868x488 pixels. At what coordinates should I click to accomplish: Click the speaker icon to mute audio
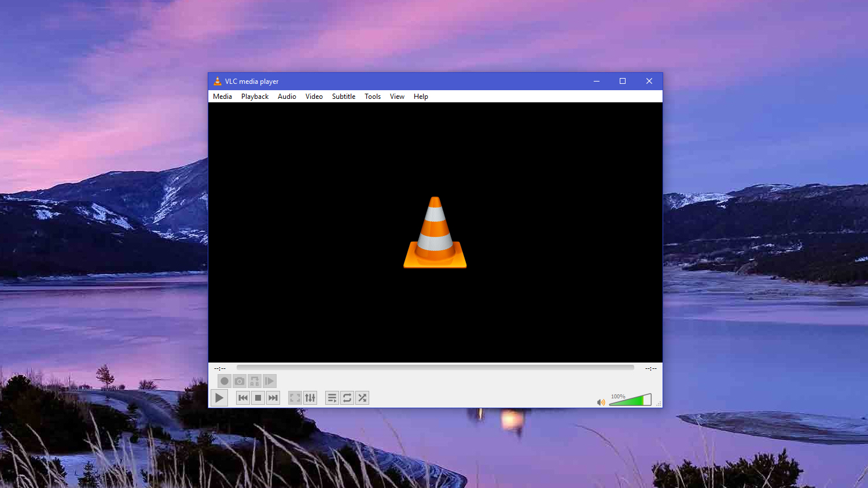[x=601, y=401]
